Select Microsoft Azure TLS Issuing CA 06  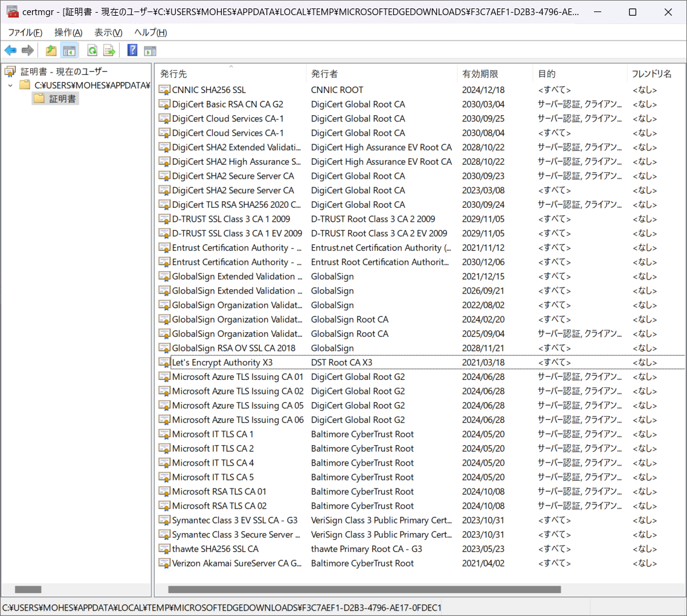(421, 420)
